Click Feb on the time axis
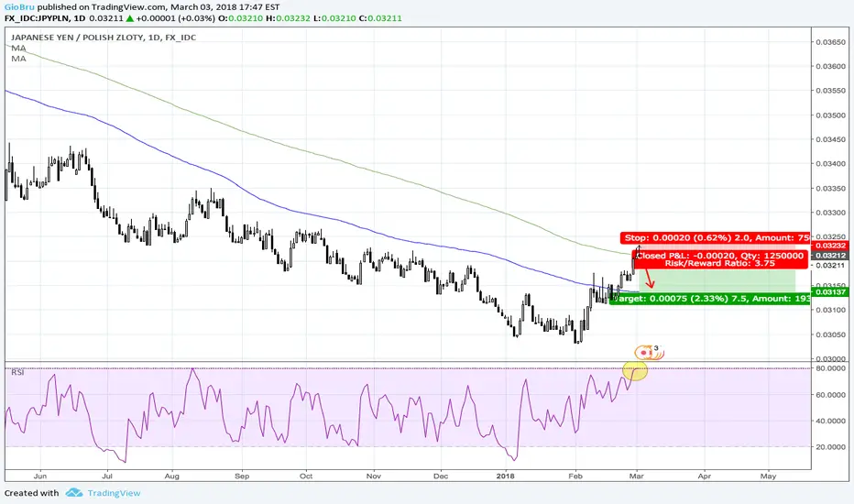This screenshot has width=854, height=504. point(575,476)
